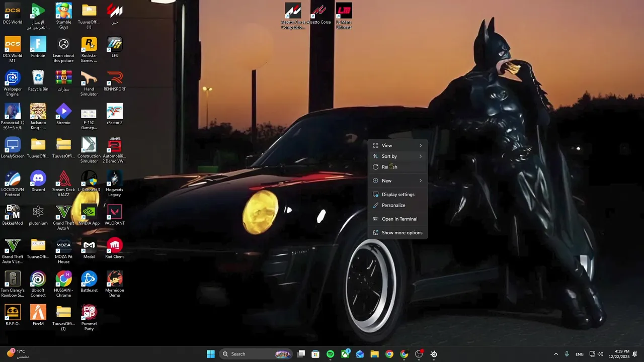Select the R.E.P.O. desktop icon

pyautogui.click(x=13, y=315)
